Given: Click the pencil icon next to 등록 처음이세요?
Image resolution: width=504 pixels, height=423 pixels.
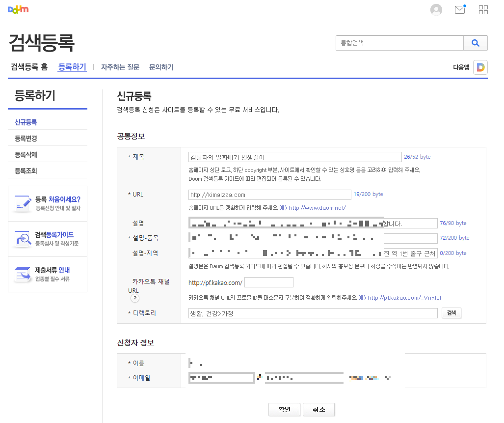Looking at the screenshot, I should [x=22, y=202].
